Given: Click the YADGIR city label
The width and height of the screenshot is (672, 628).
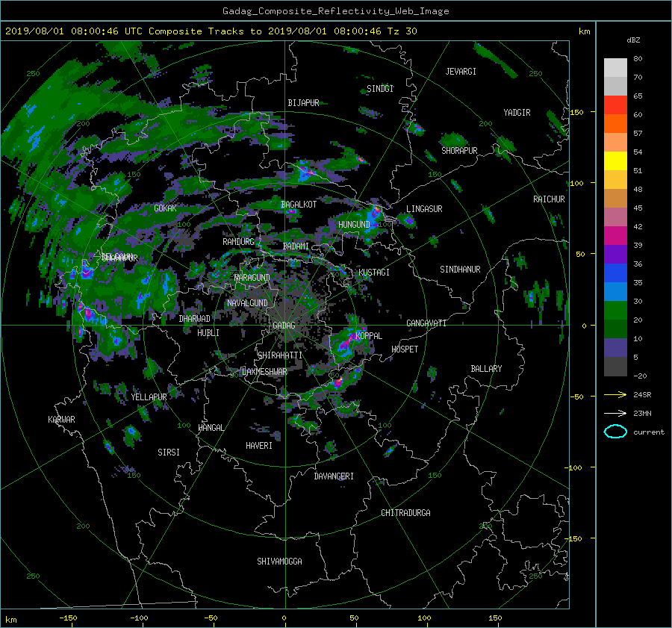Looking at the screenshot, I should coord(517,113).
